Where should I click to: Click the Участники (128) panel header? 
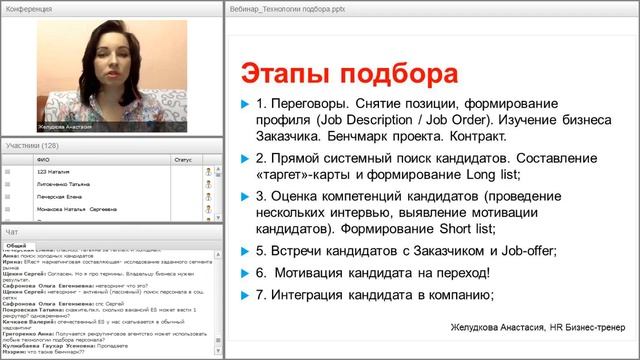[112, 146]
